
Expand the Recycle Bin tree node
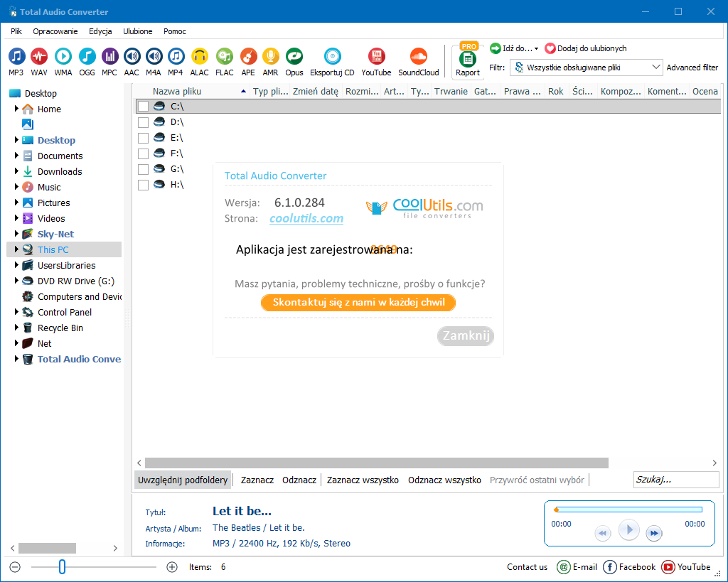(16, 327)
